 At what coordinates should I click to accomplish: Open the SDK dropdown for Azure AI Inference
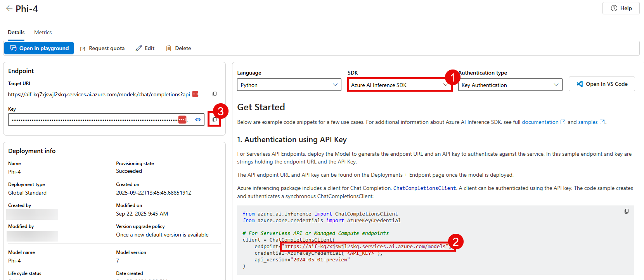(399, 85)
